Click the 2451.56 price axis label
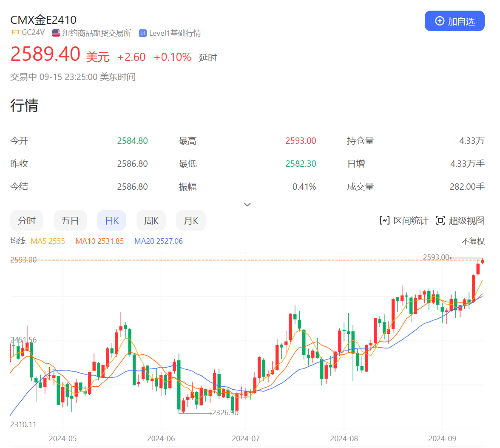This screenshot has height=448, width=500. coord(24,340)
